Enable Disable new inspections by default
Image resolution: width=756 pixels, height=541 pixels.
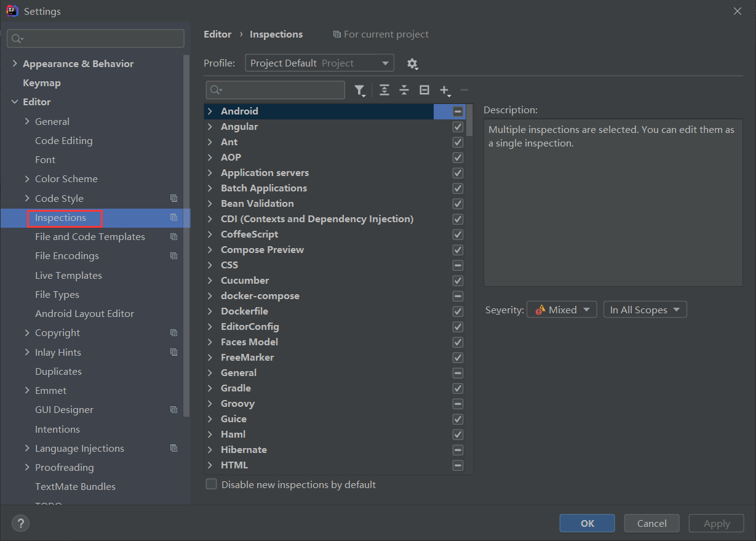tap(211, 484)
